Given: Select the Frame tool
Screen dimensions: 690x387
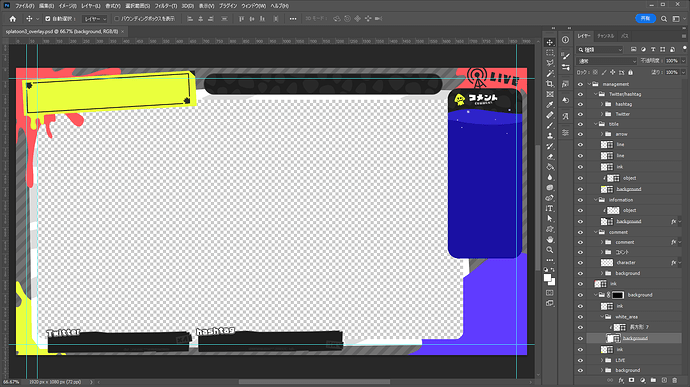Looking at the screenshot, I should tap(550, 94).
